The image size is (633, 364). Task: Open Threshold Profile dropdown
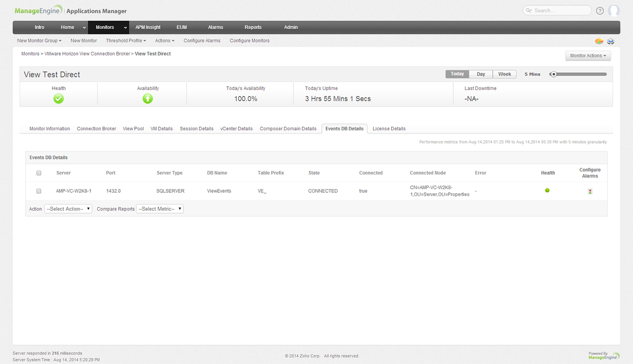126,41
